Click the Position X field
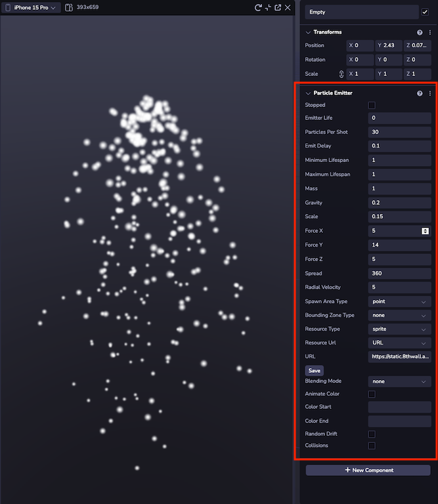 (x=360, y=45)
